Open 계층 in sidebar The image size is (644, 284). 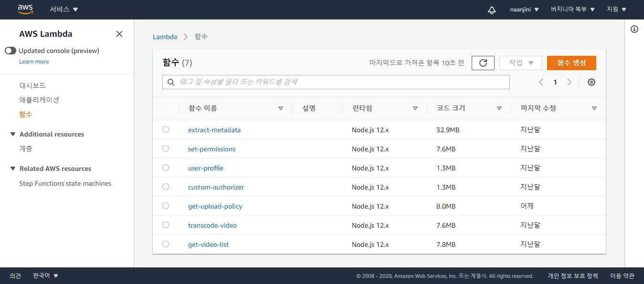pos(26,149)
